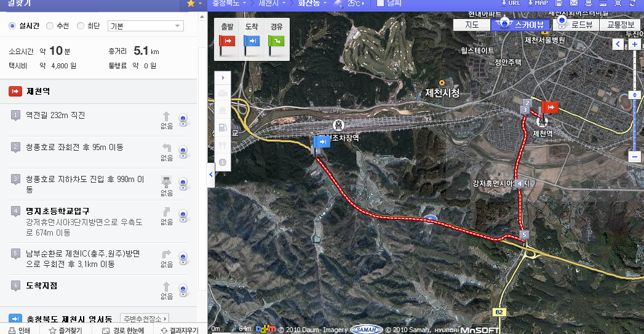Open the 기본 route option dropdown
The image size is (644, 334).
point(145,26)
